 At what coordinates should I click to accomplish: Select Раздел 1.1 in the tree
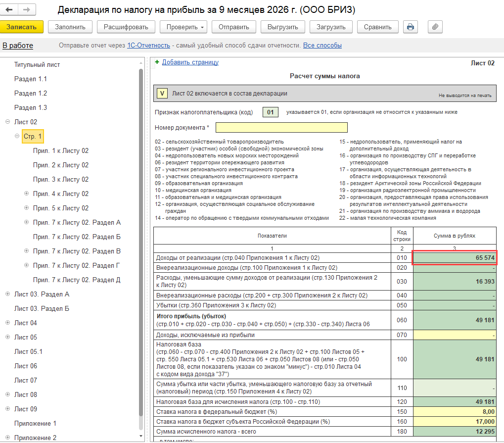tap(31, 79)
